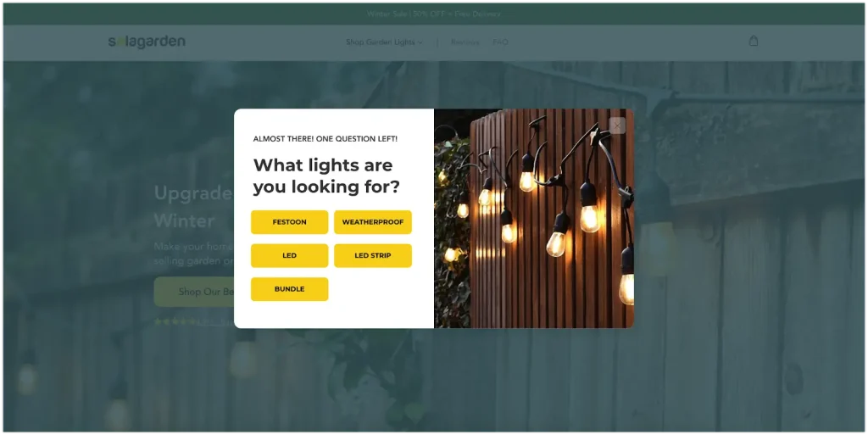Open the shopping cart icon
Viewport: 868px width, 435px height.
[754, 41]
